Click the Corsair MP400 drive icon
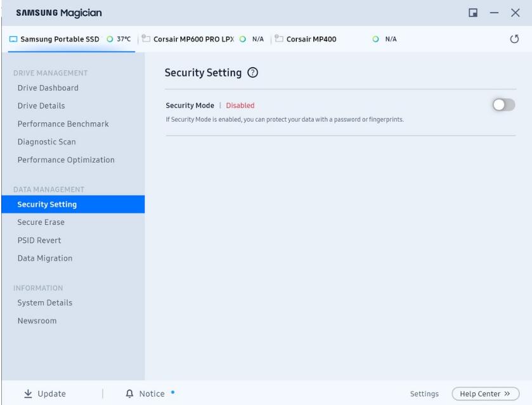 pyautogui.click(x=279, y=39)
